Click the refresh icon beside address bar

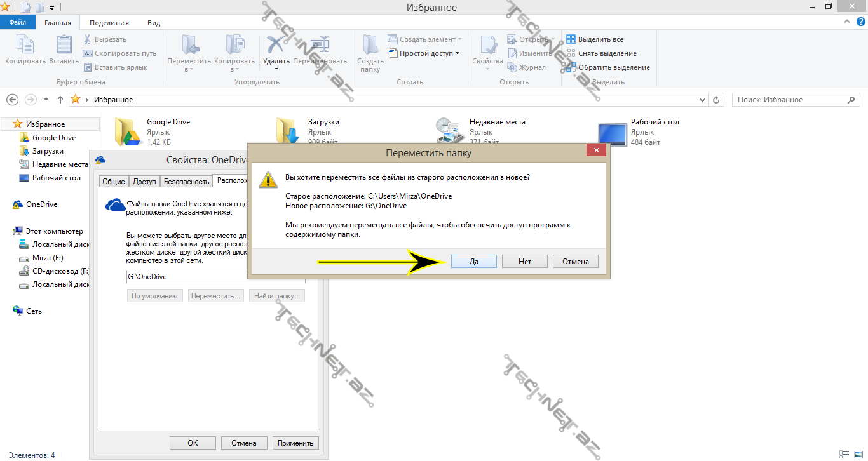click(x=716, y=100)
